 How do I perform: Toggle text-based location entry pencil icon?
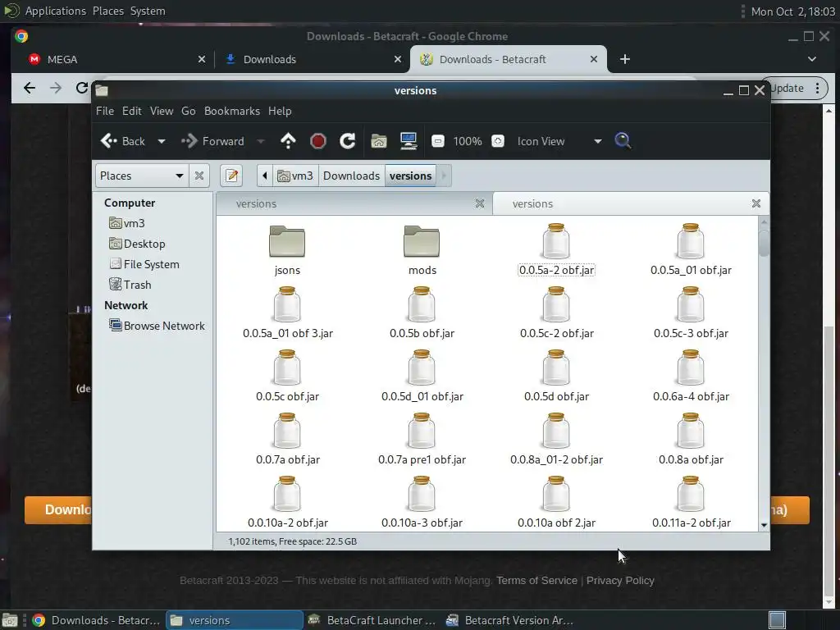click(231, 176)
